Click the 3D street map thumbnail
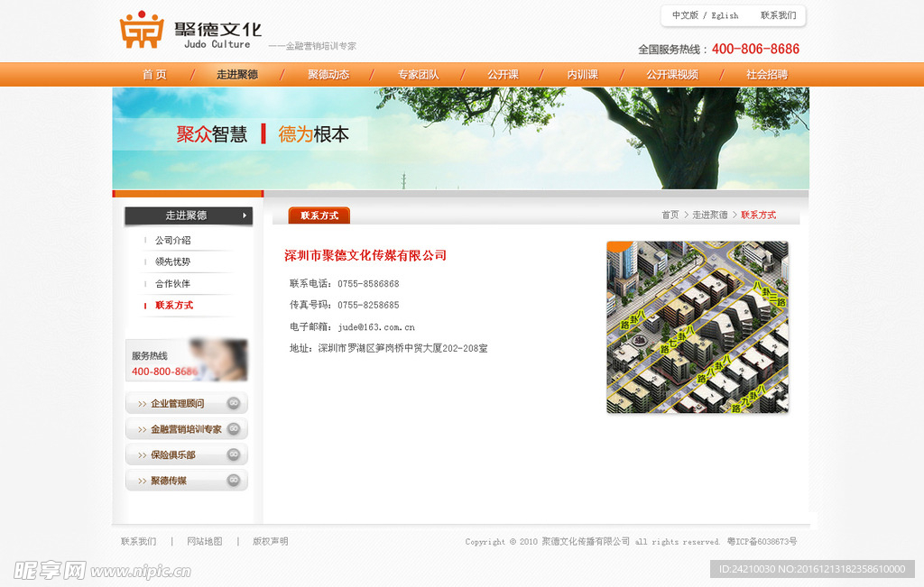Image resolution: width=924 pixels, height=587 pixels. 697,327
